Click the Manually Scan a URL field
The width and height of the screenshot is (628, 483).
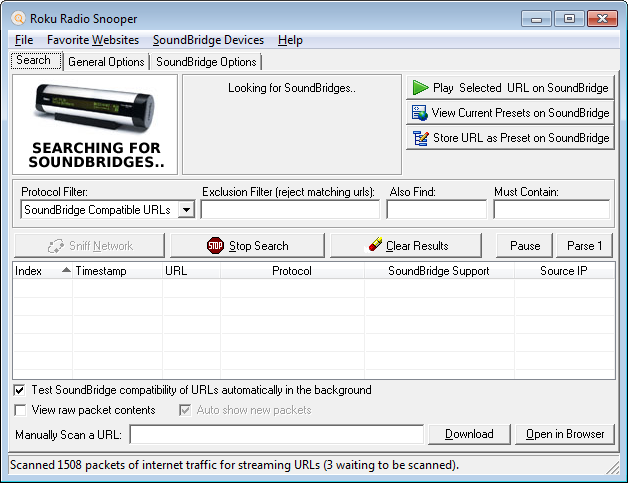click(x=277, y=435)
